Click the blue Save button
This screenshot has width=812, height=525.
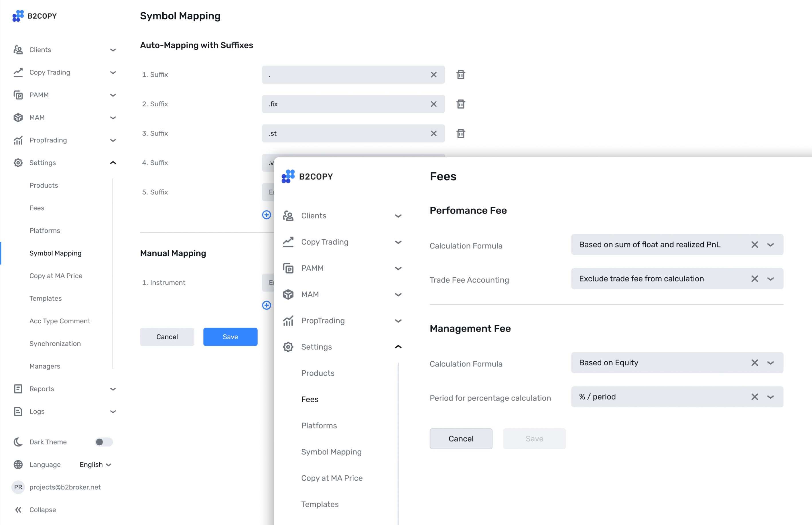pos(230,337)
